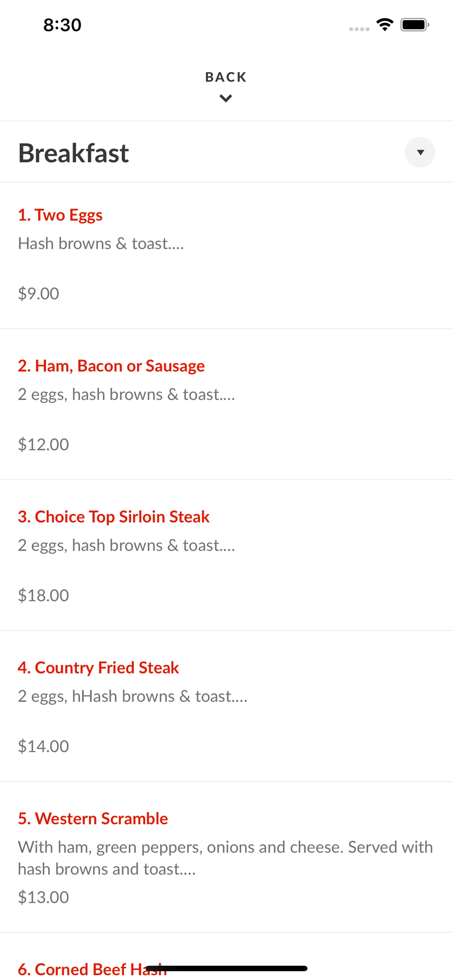Tap the BACK button at top
Image resolution: width=453 pixels, height=980 pixels.
coord(226,77)
